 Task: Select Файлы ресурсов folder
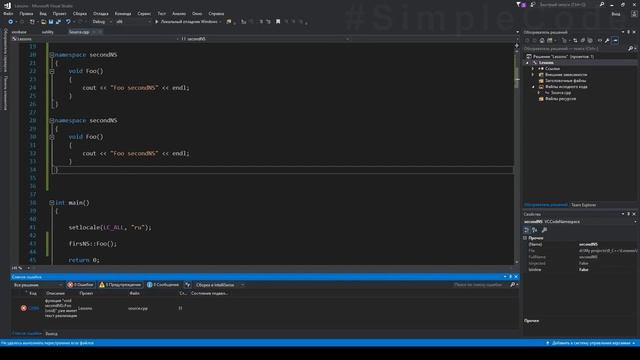[560, 99]
